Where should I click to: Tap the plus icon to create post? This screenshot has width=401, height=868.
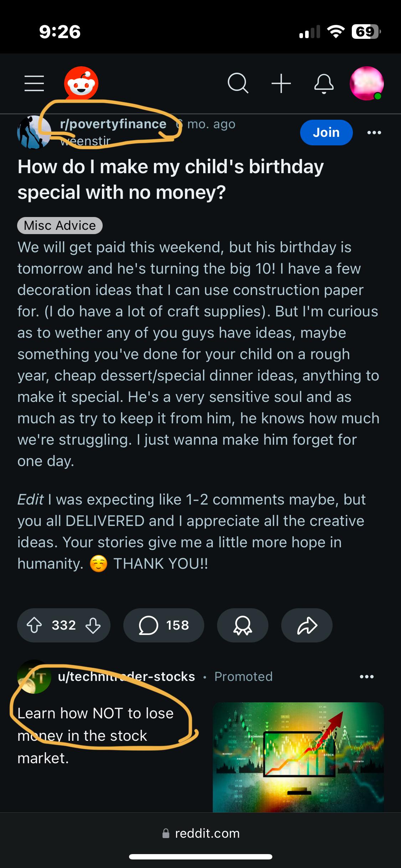point(281,83)
